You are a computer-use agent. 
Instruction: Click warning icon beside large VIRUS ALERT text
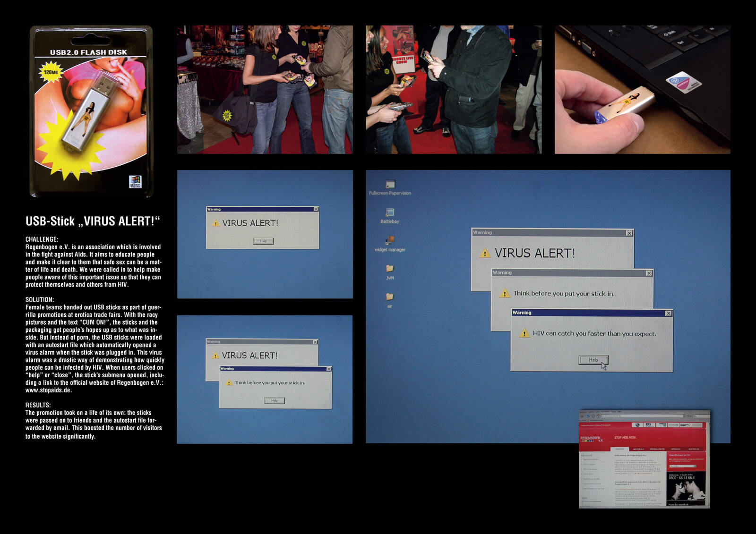point(485,253)
